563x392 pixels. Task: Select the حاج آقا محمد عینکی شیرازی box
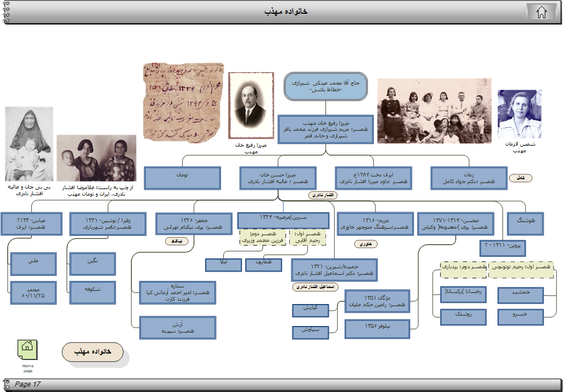326,86
